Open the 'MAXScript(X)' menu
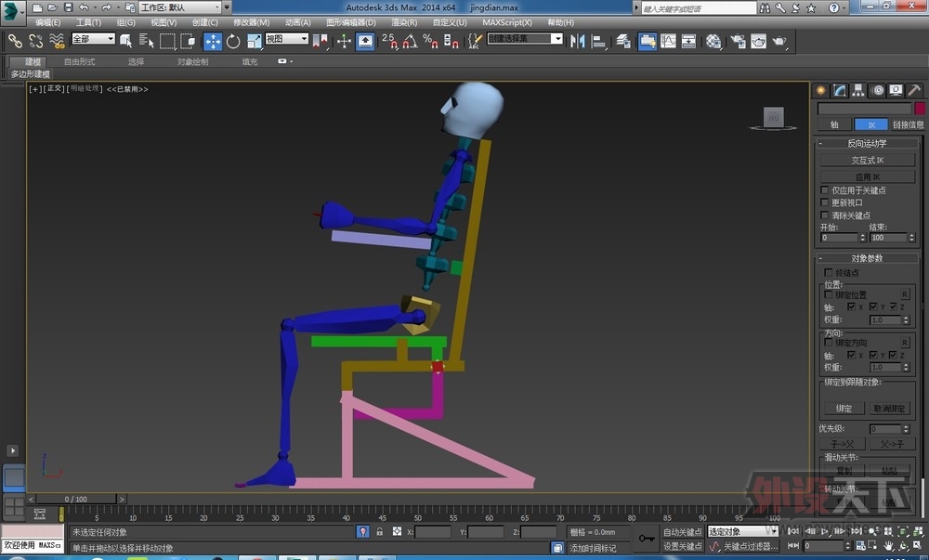 pyautogui.click(x=507, y=22)
